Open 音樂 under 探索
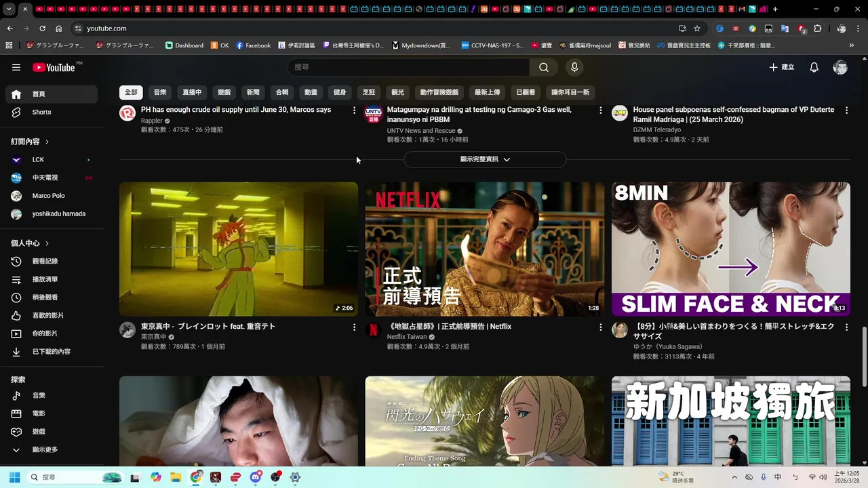The width and height of the screenshot is (868, 488). (x=52, y=395)
